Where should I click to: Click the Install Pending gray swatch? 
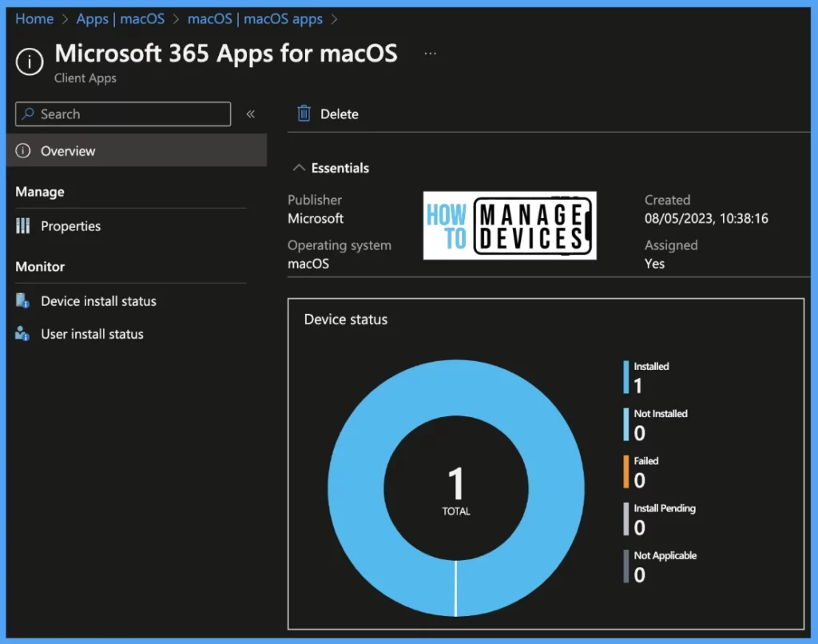coord(626,519)
